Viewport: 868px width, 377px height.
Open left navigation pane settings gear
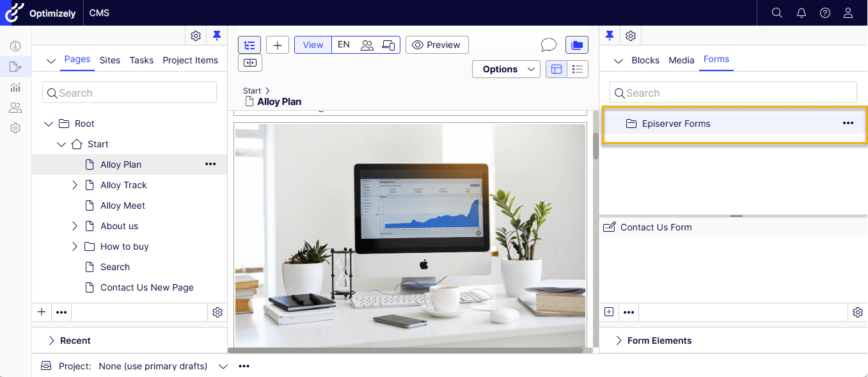(196, 36)
